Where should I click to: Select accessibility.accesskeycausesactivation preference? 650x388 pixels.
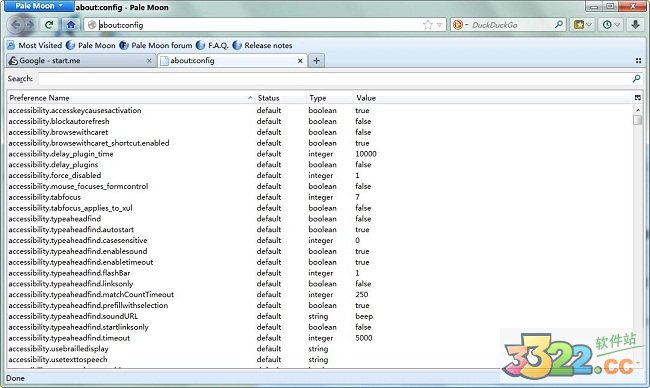[320, 110]
